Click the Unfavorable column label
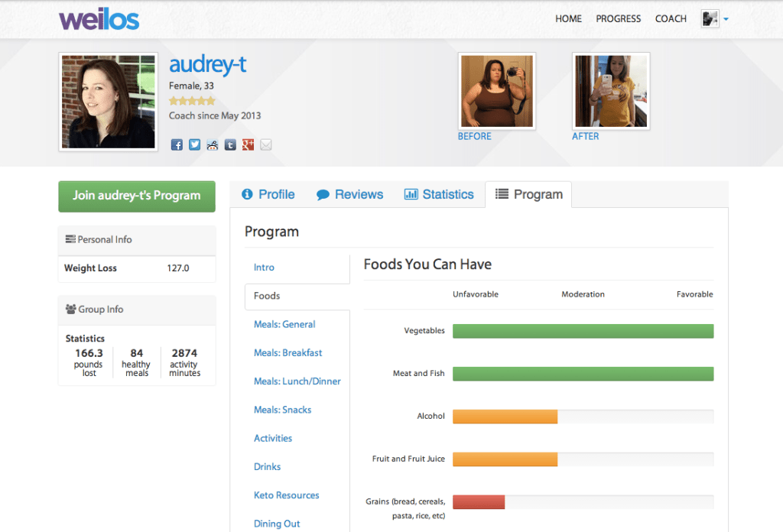 coord(476,294)
